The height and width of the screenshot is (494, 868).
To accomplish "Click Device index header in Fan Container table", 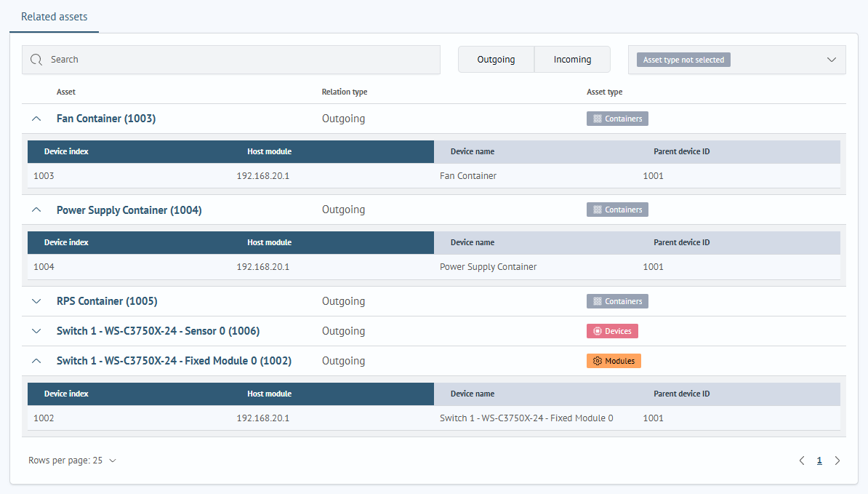I will click(66, 152).
